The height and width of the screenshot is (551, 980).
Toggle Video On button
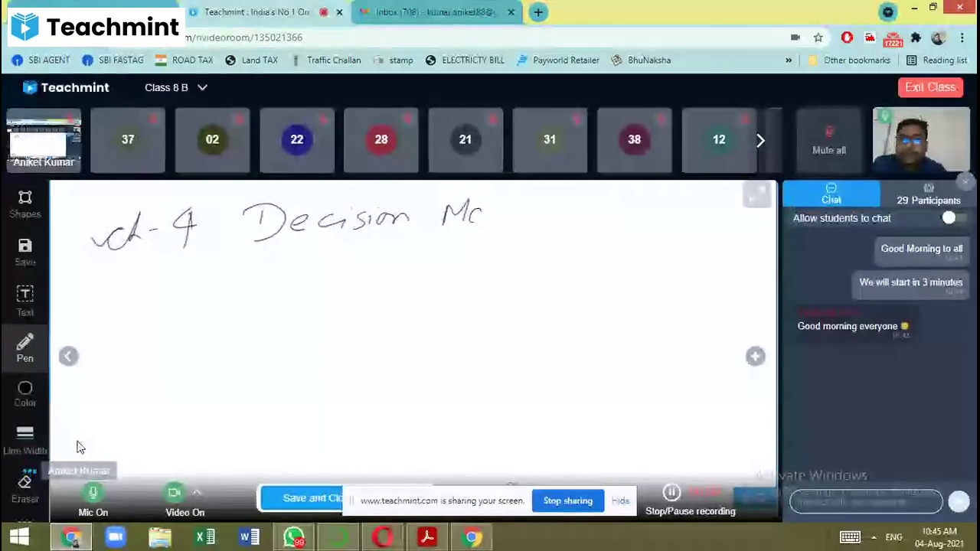[x=184, y=500]
